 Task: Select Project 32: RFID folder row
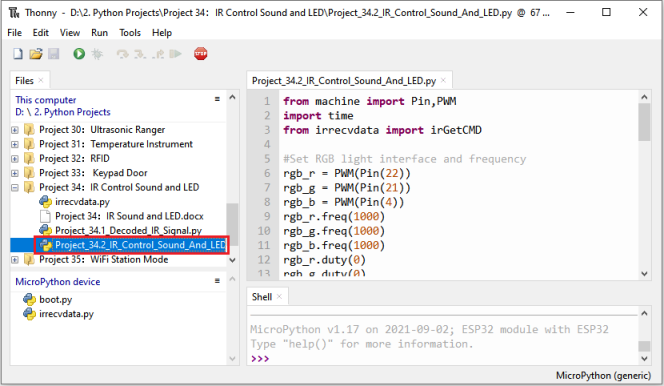[x=74, y=158]
